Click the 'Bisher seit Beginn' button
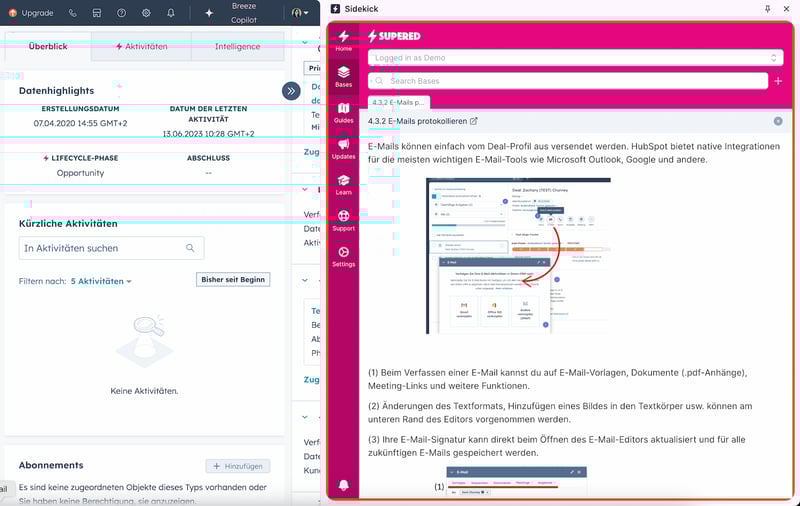This screenshot has height=506, width=800. pyautogui.click(x=233, y=279)
